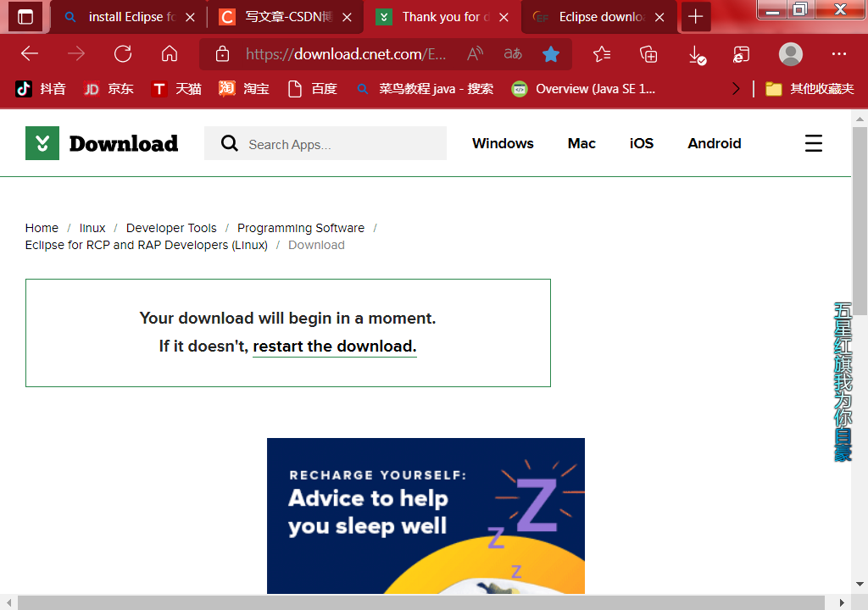Close the Eclipse downloads tab
Viewport: 868px width, 610px height.
659,17
